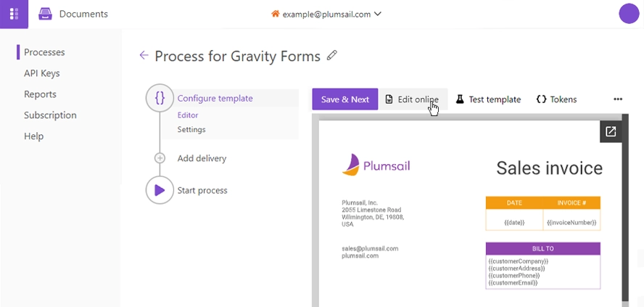Go to the Subscription page
This screenshot has width=644, height=307.
[50, 115]
